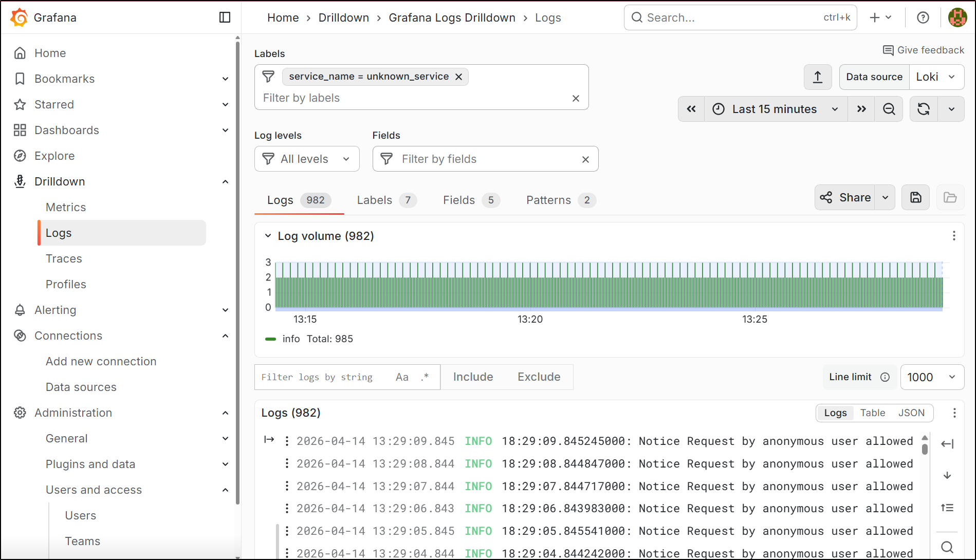Shift time range backward with double-left arrows
The image size is (976, 560).
pyautogui.click(x=691, y=109)
